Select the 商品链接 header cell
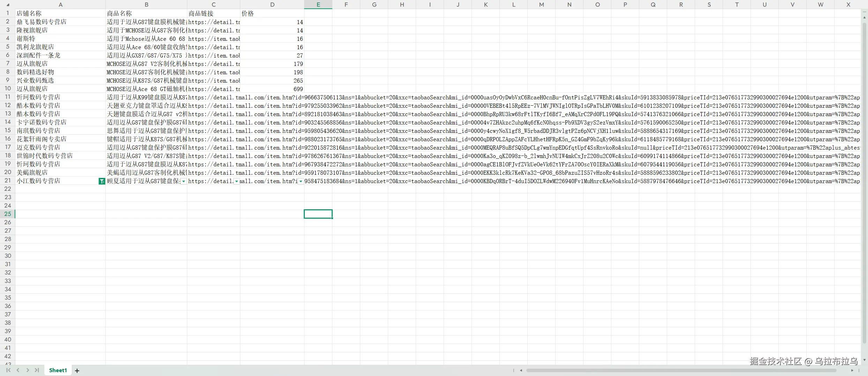Viewport: 868px width, 376px height. click(213, 13)
